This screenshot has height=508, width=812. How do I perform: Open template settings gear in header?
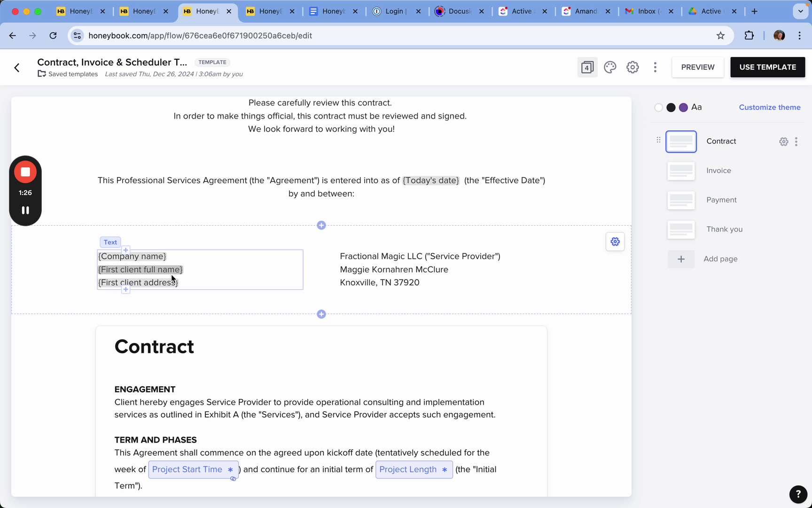pyautogui.click(x=632, y=67)
